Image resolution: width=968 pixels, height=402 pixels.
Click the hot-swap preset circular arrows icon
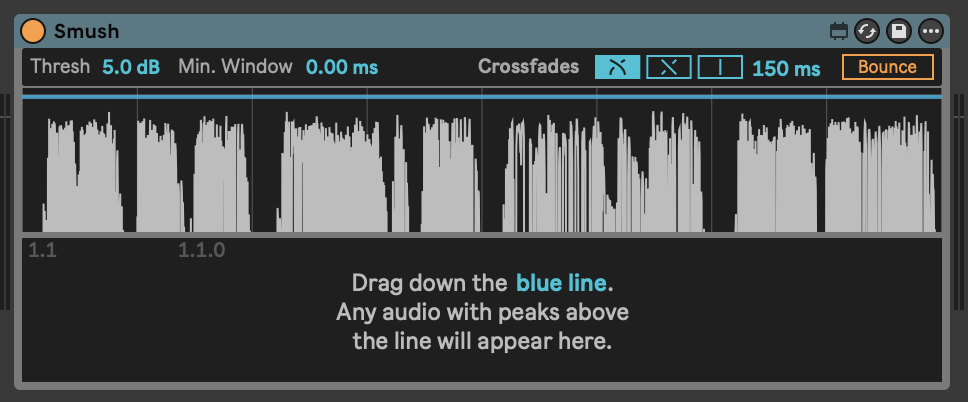click(x=867, y=31)
